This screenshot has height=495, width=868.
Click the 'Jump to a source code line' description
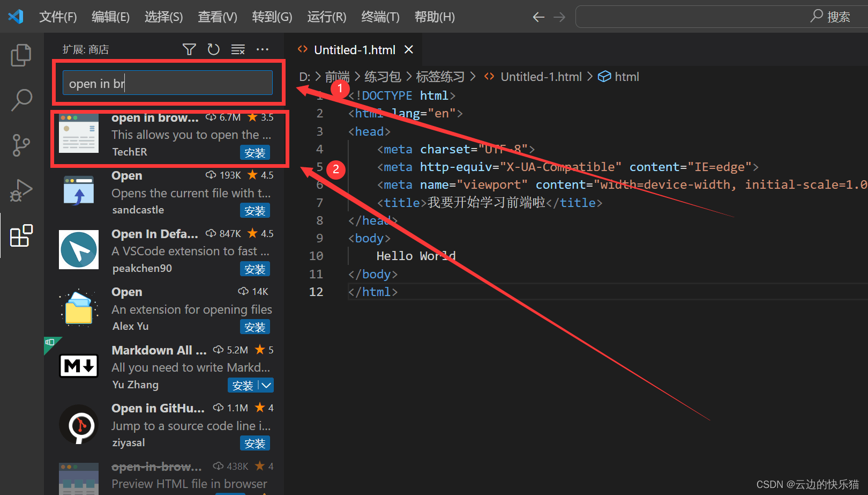191,426
